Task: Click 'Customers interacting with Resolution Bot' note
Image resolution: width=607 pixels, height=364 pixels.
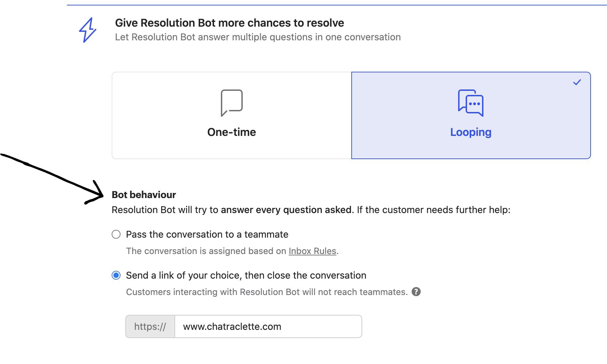Action: 267,292
